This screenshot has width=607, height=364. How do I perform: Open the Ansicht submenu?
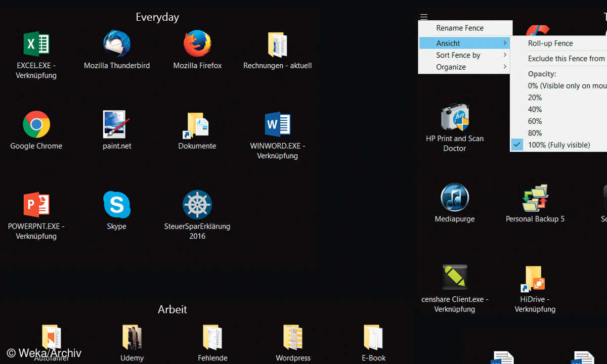[464, 43]
